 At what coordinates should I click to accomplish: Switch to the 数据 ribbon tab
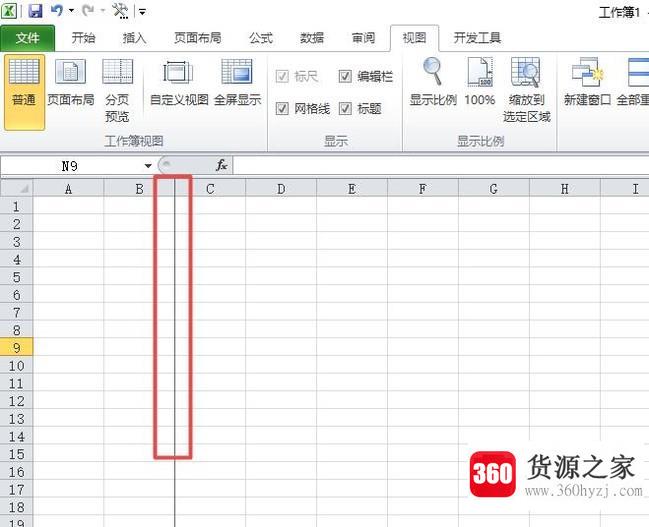click(312, 38)
